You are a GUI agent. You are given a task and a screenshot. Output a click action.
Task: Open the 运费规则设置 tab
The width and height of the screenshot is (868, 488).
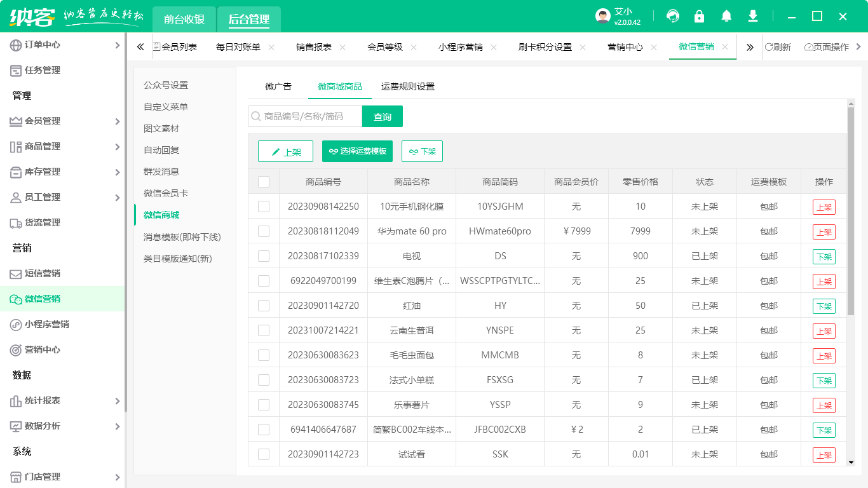(407, 86)
